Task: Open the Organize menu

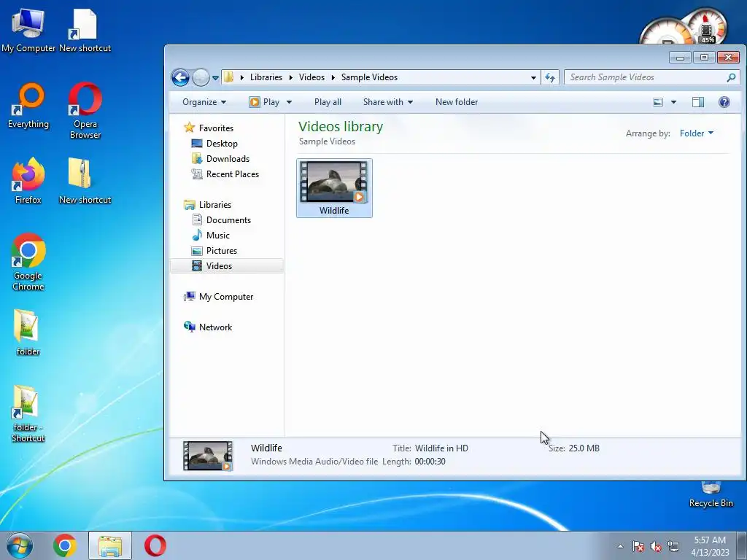Action: click(x=204, y=102)
